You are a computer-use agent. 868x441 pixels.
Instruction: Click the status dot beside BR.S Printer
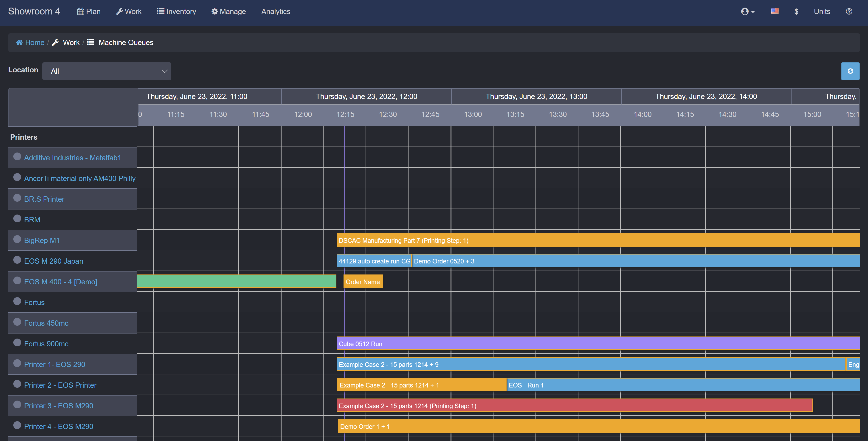[x=17, y=198]
